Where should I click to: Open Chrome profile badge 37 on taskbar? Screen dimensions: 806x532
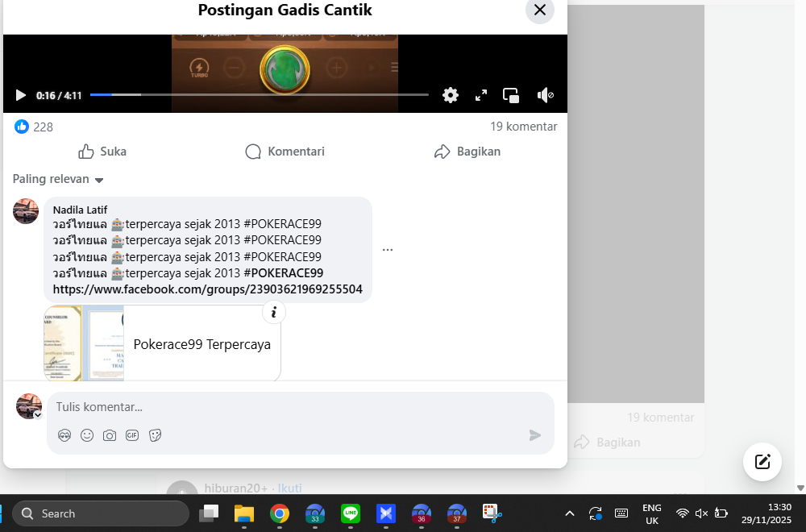click(x=457, y=513)
